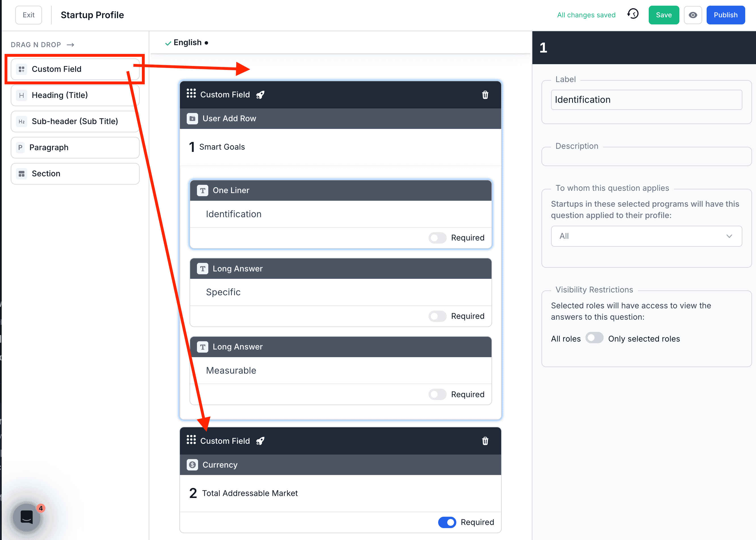Click the T icon on the One Liner block
The width and height of the screenshot is (756, 540).
click(x=202, y=190)
